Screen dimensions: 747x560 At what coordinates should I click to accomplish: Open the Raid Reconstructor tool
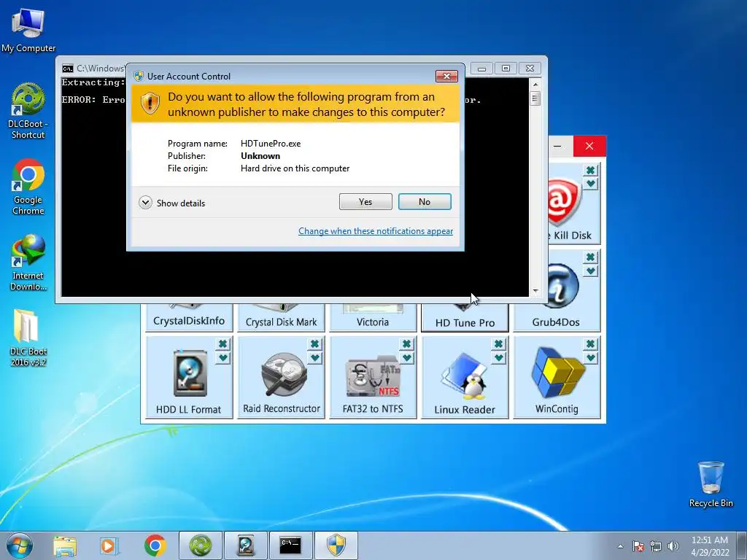click(281, 378)
